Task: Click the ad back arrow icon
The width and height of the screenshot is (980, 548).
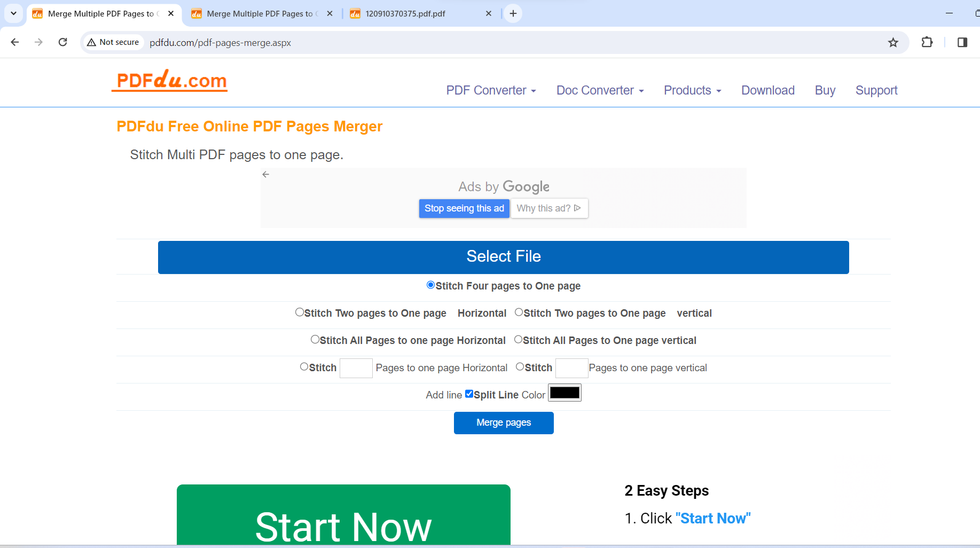Action: pyautogui.click(x=266, y=174)
